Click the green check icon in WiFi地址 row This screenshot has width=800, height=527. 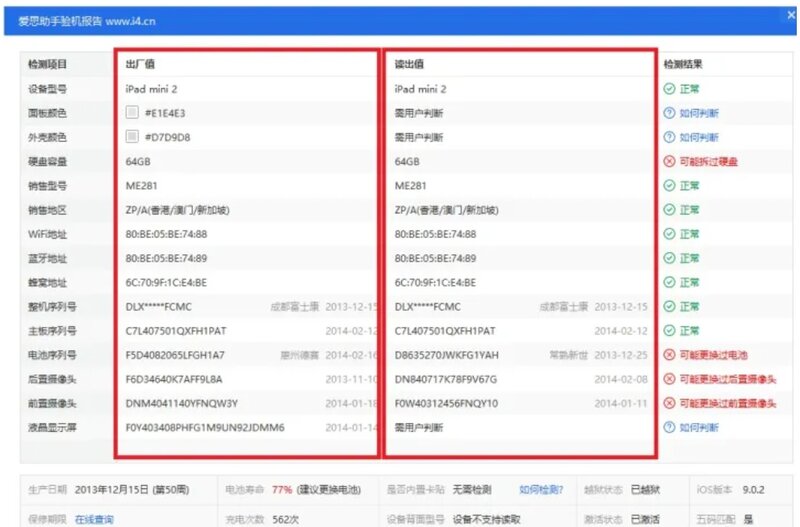pyautogui.click(x=669, y=234)
